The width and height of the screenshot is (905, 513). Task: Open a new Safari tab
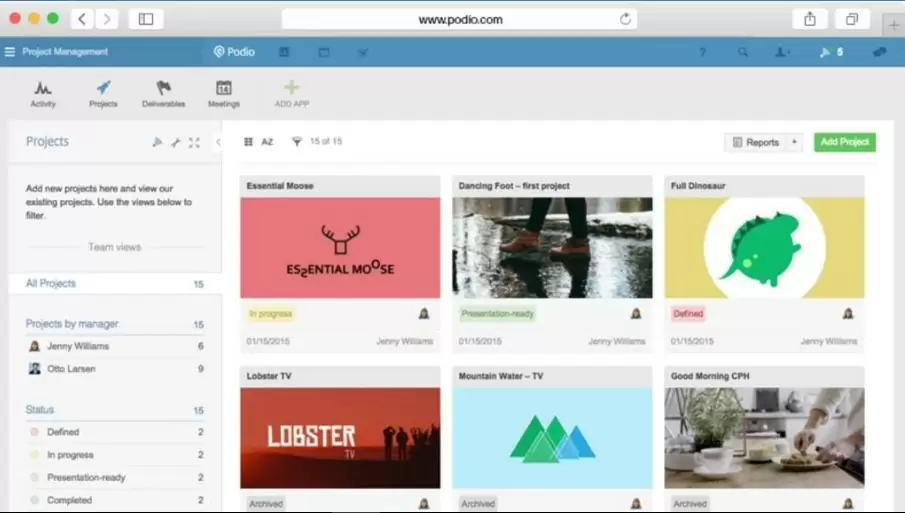click(893, 25)
